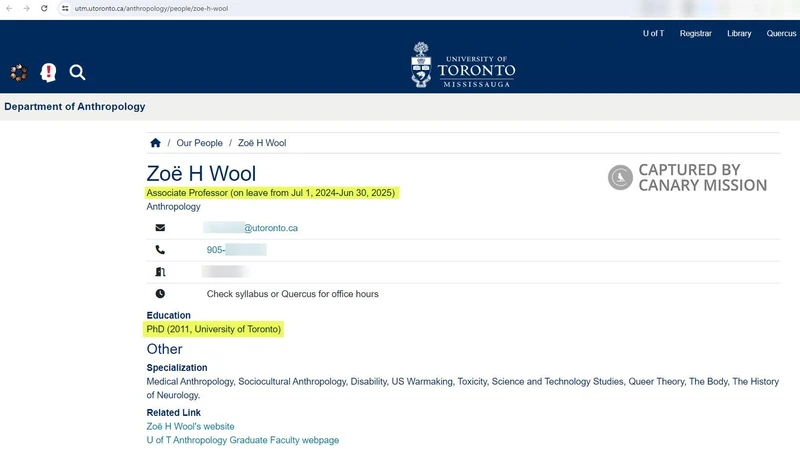800x454 pixels.
Task: Click the phone handset icon
Action: 160,249
